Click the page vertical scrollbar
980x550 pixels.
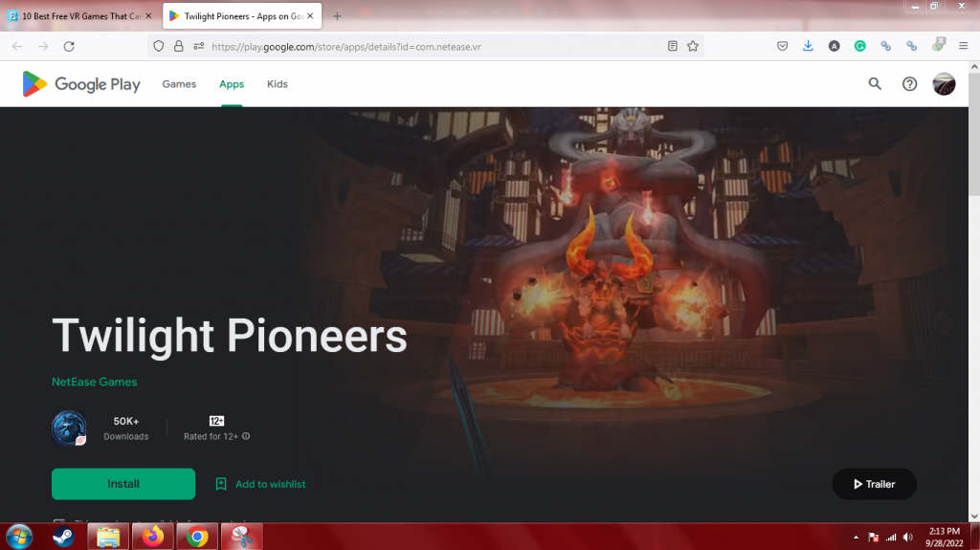tap(974, 134)
